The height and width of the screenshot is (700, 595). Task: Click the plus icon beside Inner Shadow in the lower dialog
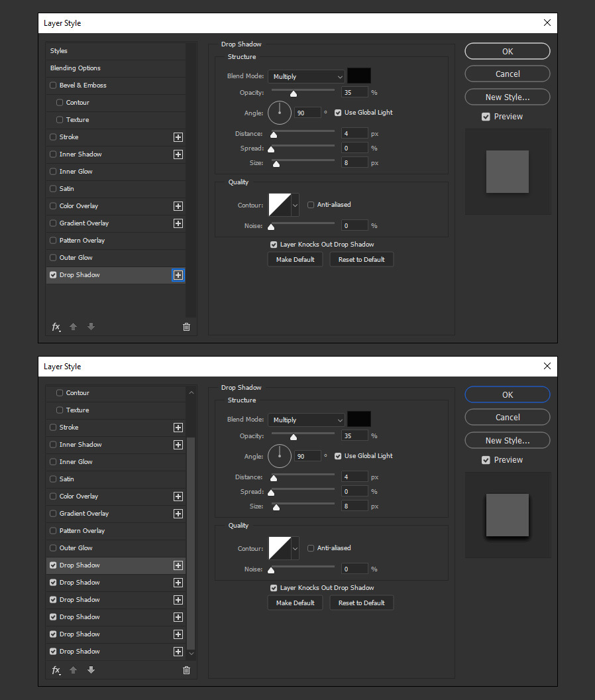click(178, 445)
